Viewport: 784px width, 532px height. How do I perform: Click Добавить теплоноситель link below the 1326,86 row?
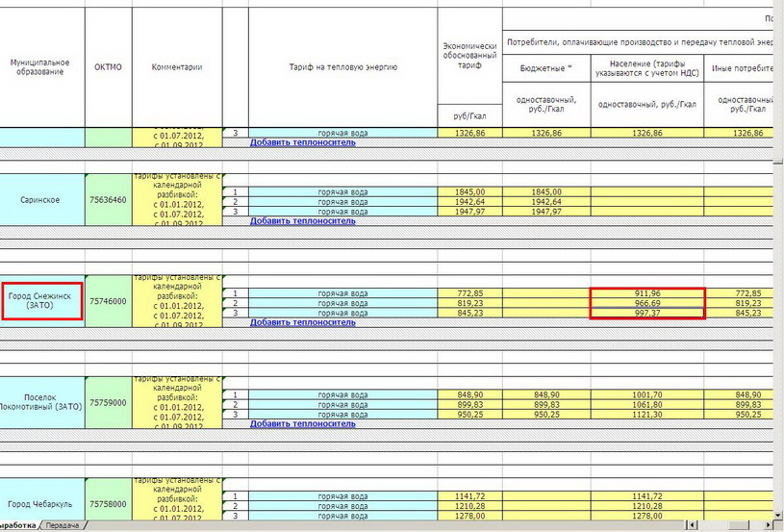pyautogui.click(x=302, y=142)
